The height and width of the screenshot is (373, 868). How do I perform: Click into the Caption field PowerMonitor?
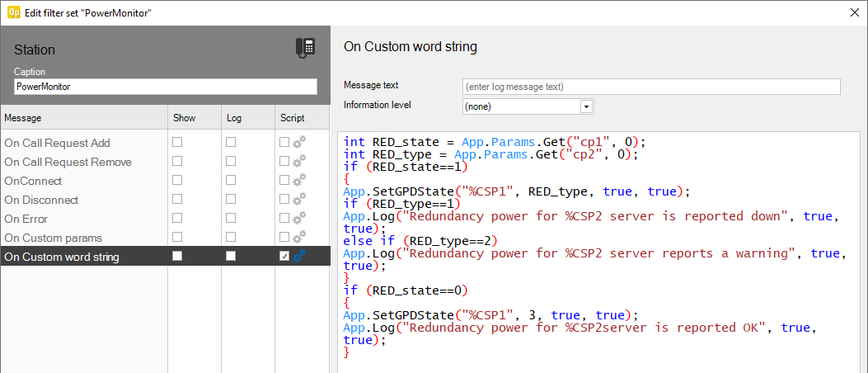tap(165, 87)
